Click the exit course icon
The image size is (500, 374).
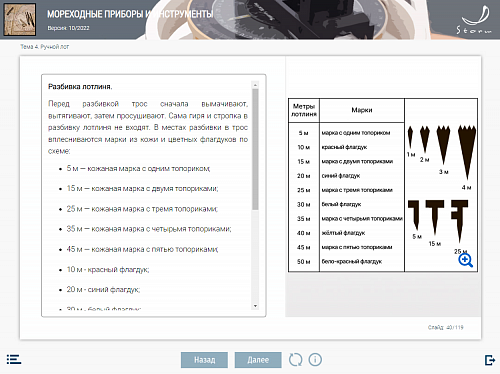pyautogui.click(x=490, y=360)
